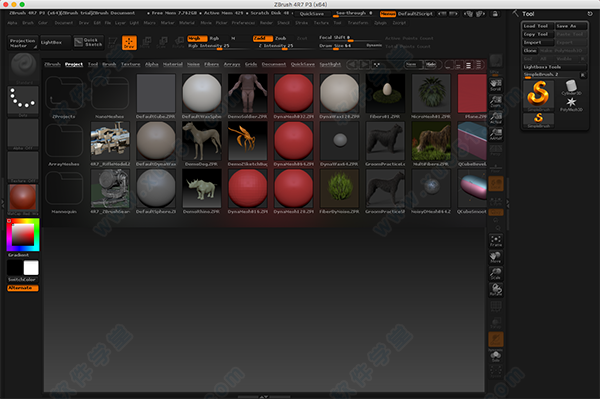
Task: Click the LightBox previous arrow
Action: pos(352,64)
